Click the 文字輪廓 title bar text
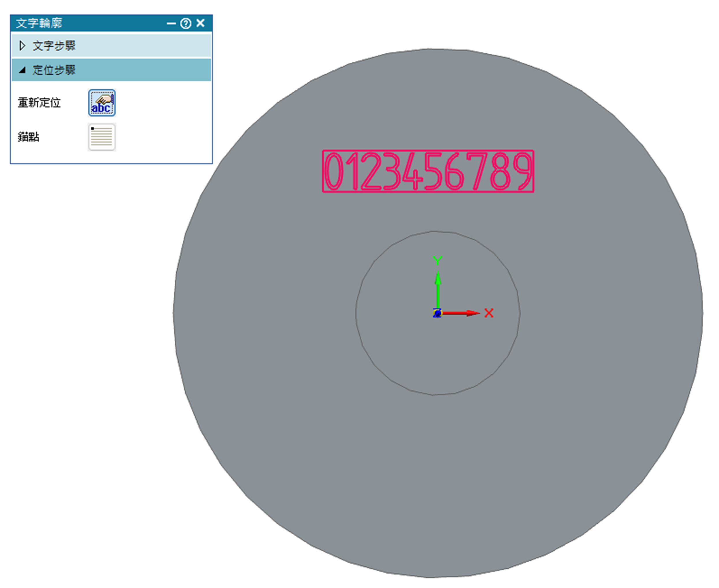Image resolution: width=719 pixels, height=588 pixels. [39, 23]
